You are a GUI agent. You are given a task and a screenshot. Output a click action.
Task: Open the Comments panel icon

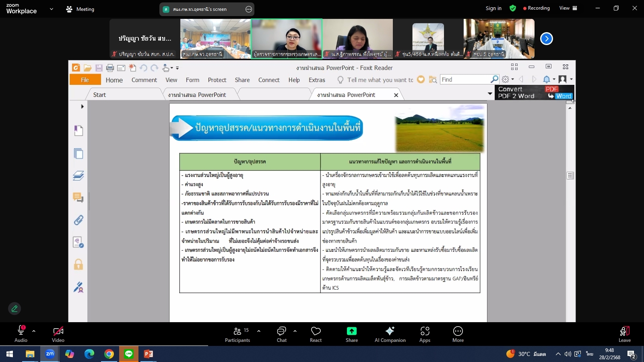click(78, 197)
